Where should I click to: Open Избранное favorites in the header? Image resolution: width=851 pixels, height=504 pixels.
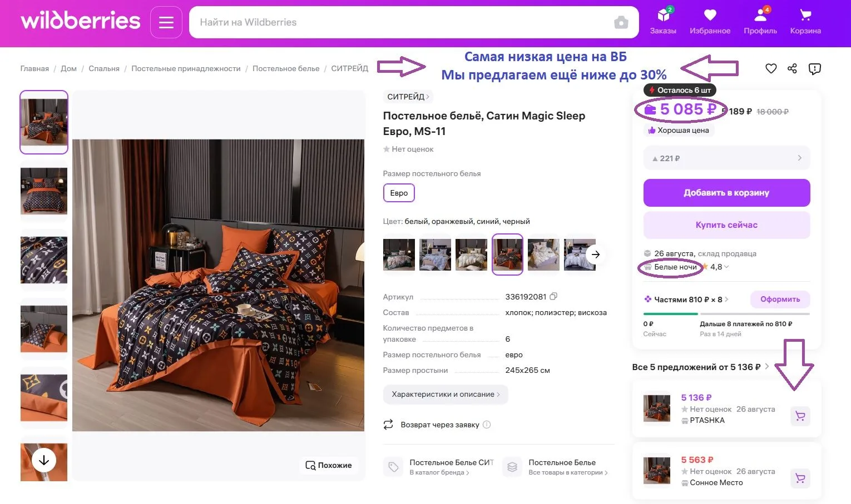coord(710,22)
